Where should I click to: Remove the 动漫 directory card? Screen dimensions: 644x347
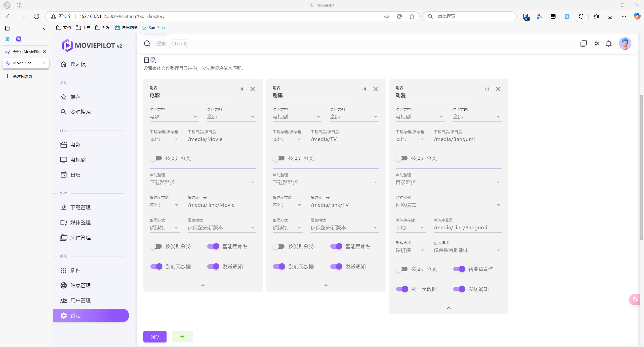(x=498, y=89)
